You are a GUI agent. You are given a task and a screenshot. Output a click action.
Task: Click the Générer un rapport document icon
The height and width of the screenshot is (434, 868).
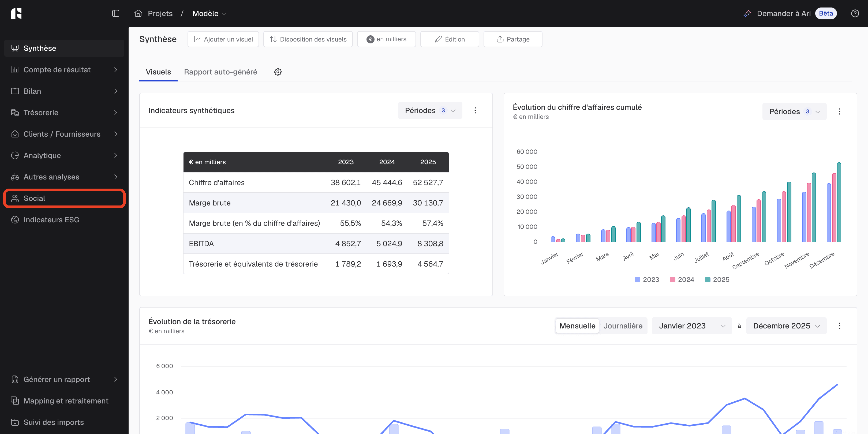[x=15, y=379]
